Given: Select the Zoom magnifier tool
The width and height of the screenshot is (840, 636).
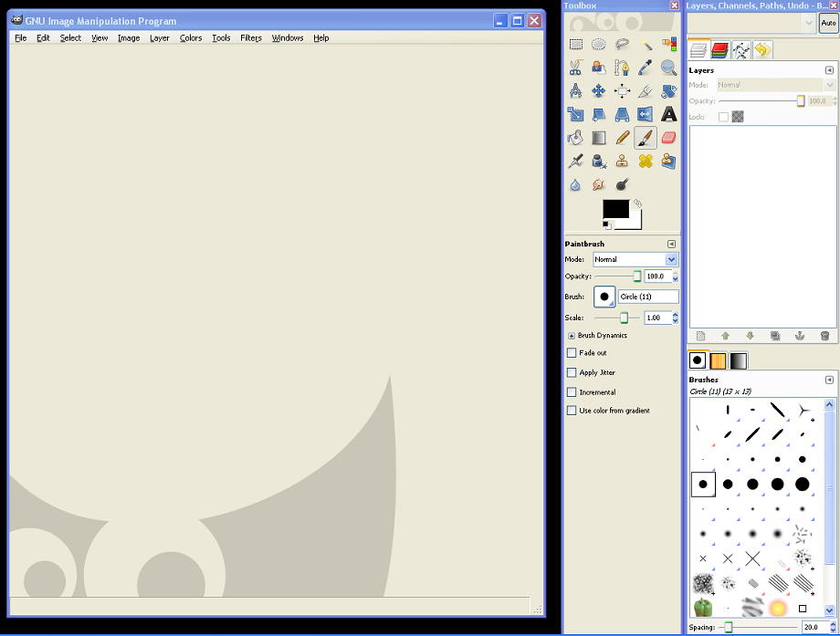Looking at the screenshot, I should pos(668,68).
